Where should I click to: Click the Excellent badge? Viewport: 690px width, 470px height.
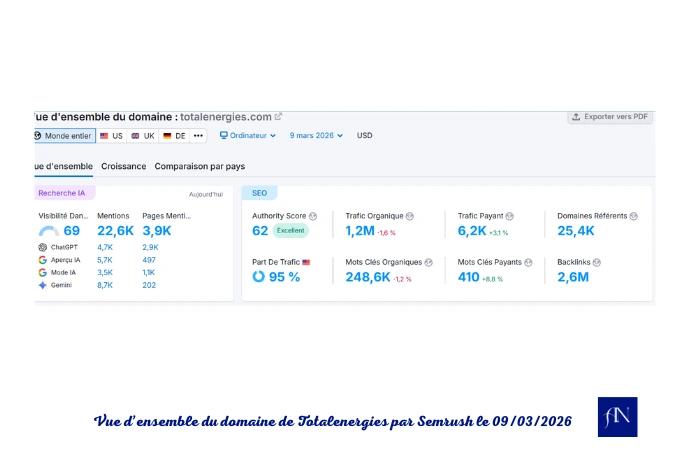290,231
